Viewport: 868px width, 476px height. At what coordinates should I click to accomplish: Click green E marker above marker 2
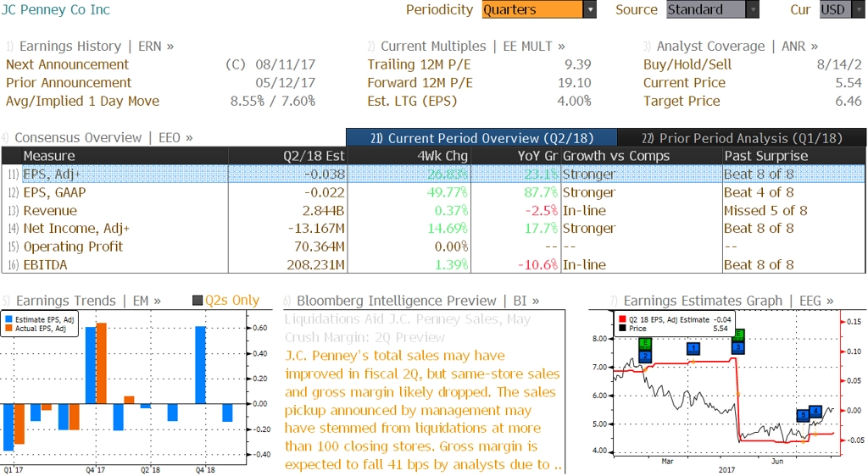645,344
